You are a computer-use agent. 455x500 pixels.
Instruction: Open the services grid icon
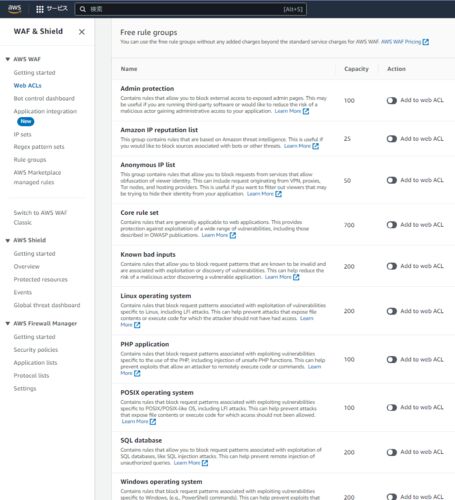[40, 9]
